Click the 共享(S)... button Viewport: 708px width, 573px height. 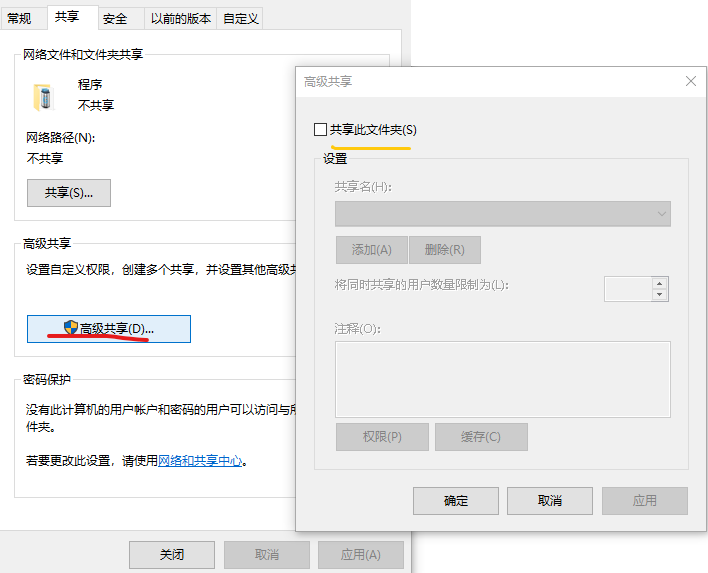tap(69, 193)
